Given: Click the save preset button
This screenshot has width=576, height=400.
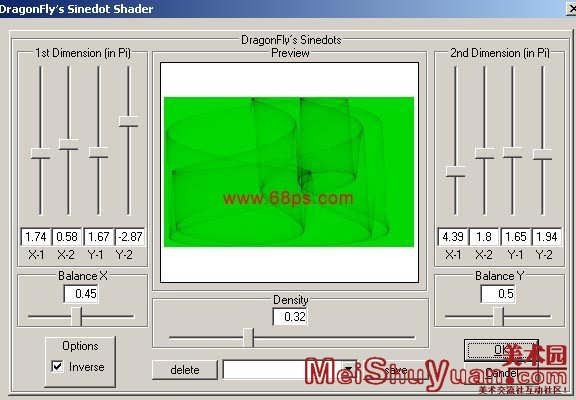Looking at the screenshot, I should (x=396, y=370).
